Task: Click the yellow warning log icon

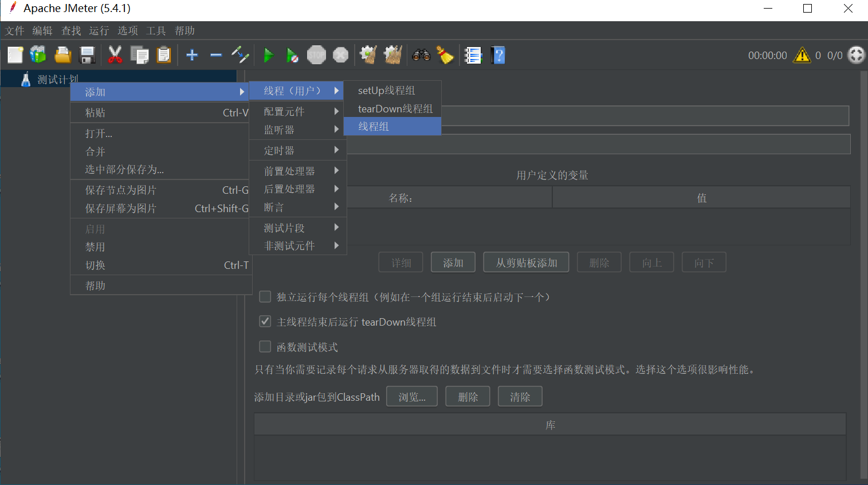Action: click(802, 55)
